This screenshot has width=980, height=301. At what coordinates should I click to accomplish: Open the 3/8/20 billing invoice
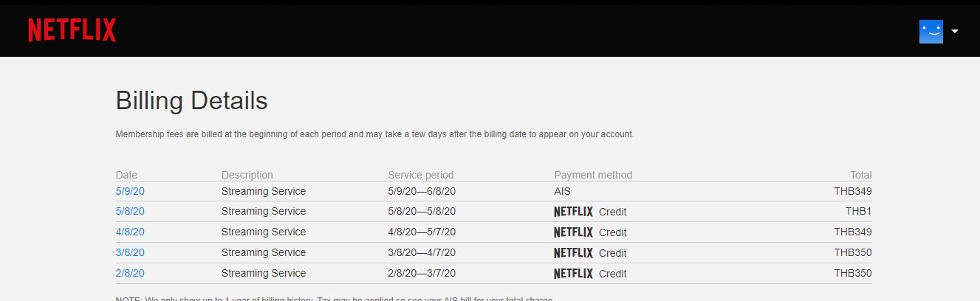pos(130,252)
